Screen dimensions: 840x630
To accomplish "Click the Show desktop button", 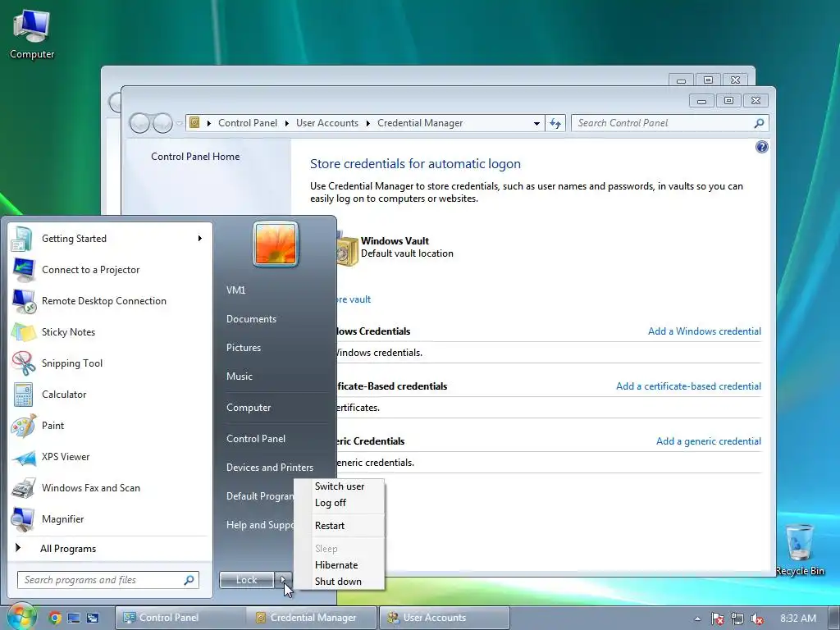I will (833, 618).
